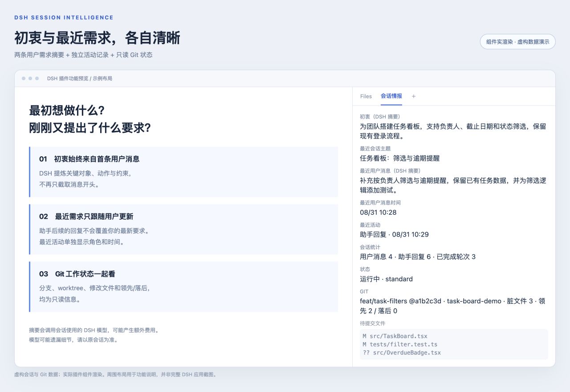Click notice 模型可能遗漏细节，请以原会话为准

click(73, 339)
